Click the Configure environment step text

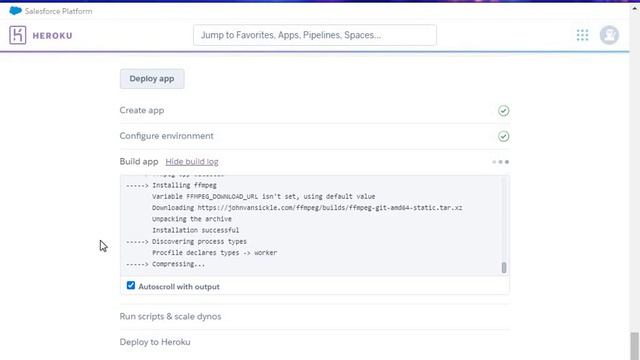coord(167,136)
